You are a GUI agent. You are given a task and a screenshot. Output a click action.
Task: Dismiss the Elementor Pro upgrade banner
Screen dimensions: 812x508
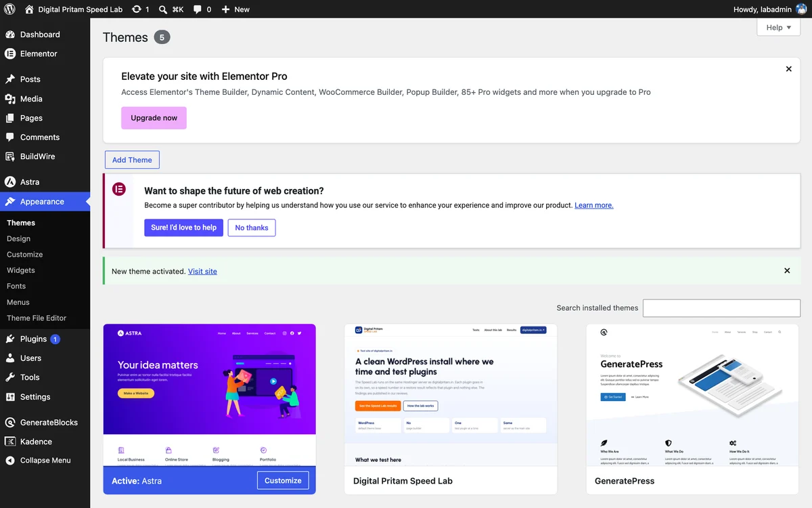click(788, 69)
